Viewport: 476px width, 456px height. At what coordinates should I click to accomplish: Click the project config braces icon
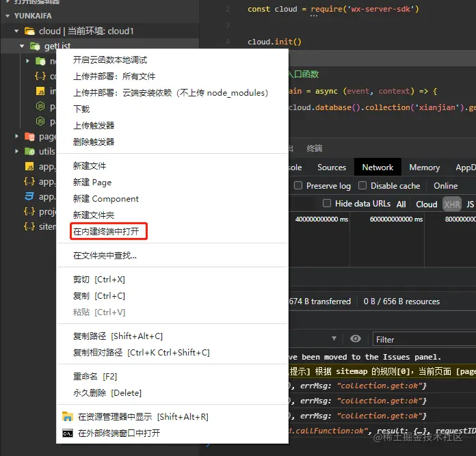29,211
